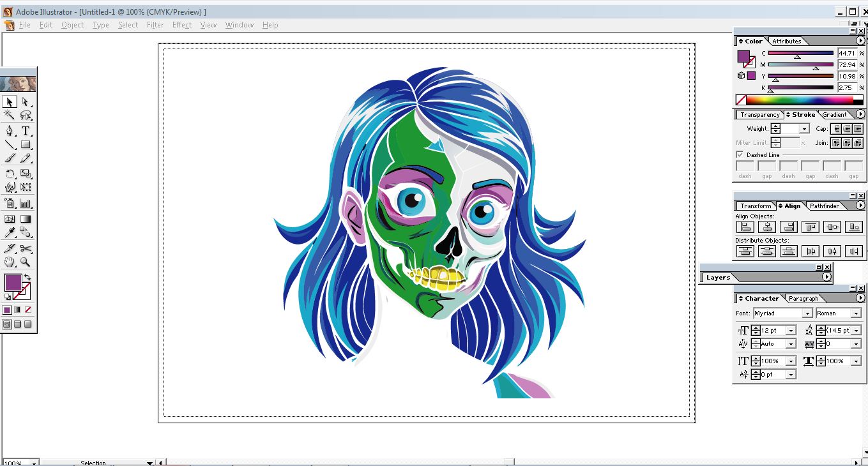This screenshot has width=868, height=466.
Task: Set toolbox paint mode to Color
Action: [7, 310]
